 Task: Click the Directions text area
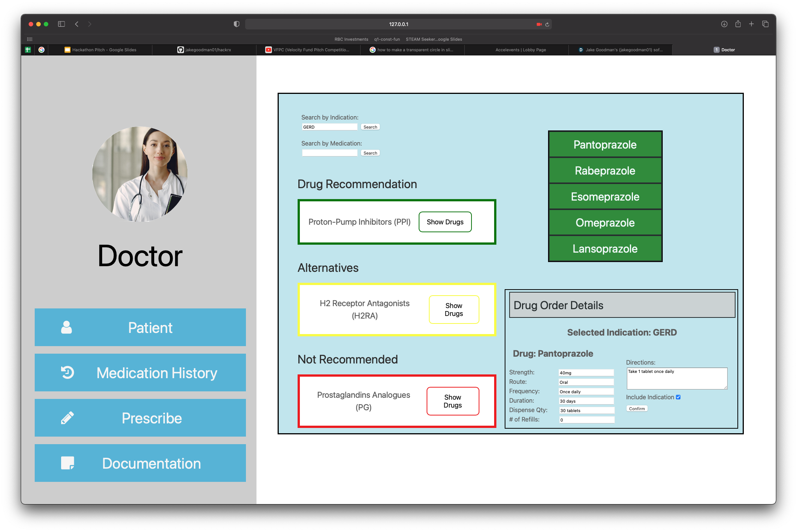point(677,378)
